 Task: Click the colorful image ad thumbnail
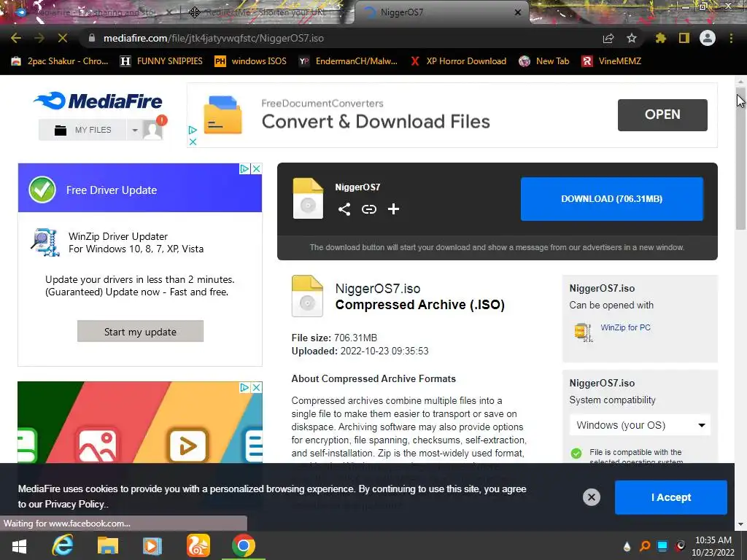(x=140, y=422)
